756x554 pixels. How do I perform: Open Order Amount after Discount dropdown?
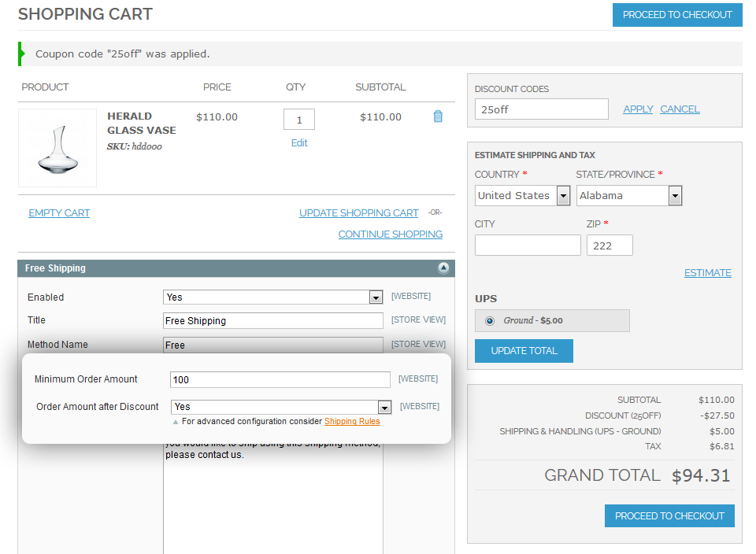tap(281, 407)
